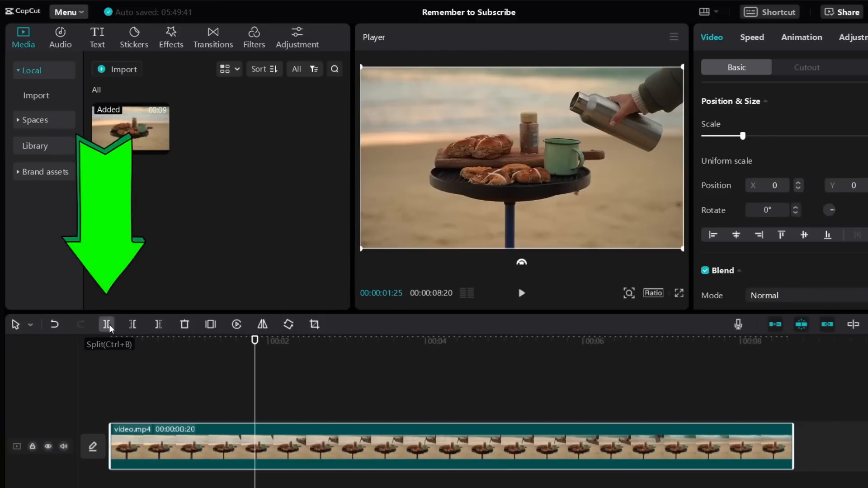Click the Rotate clip icon
Screen dimensions: 868x488
click(288, 324)
